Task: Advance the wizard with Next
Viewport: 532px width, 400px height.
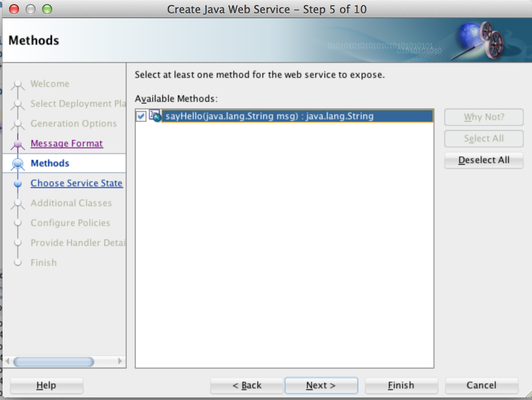Action: (321, 385)
